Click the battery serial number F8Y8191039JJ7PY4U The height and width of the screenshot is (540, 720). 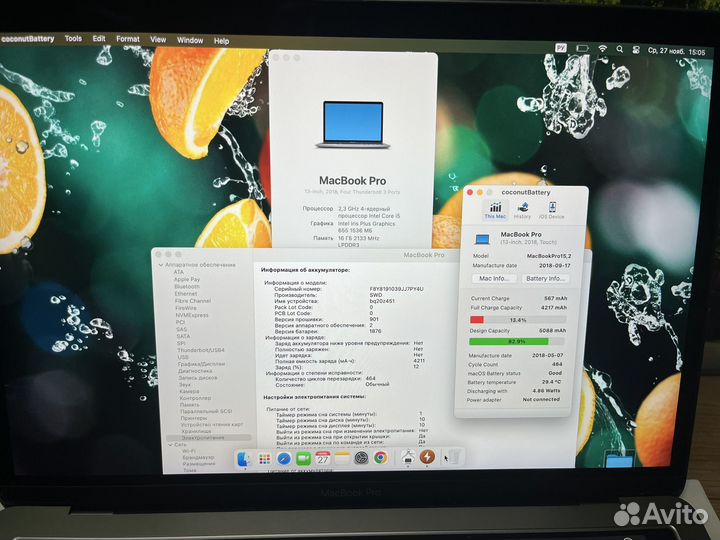tap(396, 289)
